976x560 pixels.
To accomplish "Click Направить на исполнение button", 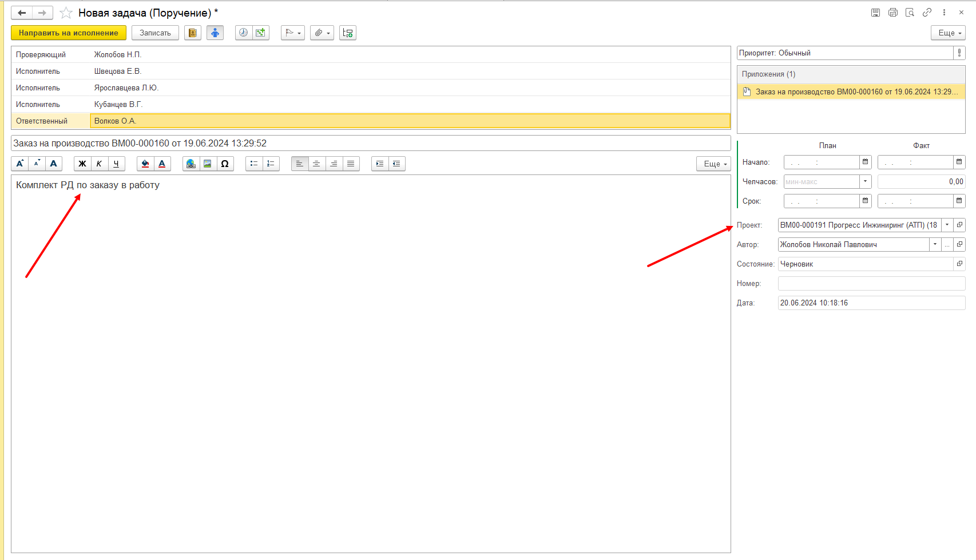I will [x=69, y=33].
